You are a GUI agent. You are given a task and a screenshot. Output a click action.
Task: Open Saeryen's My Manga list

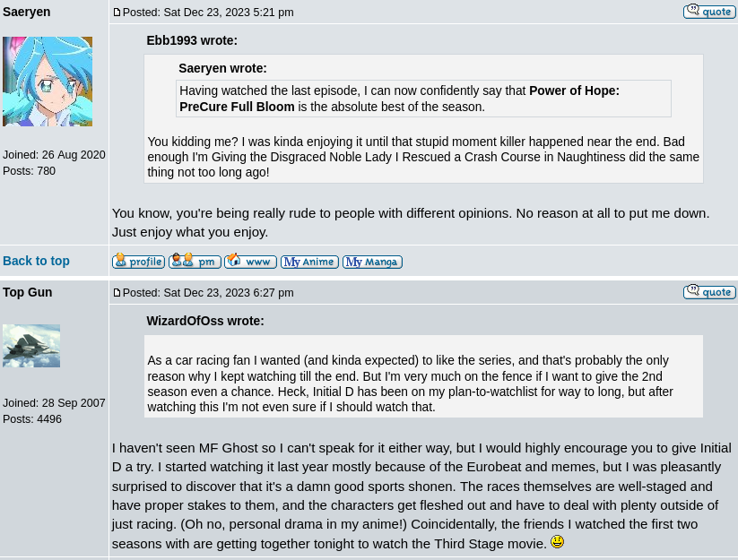click(x=372, y=262)
